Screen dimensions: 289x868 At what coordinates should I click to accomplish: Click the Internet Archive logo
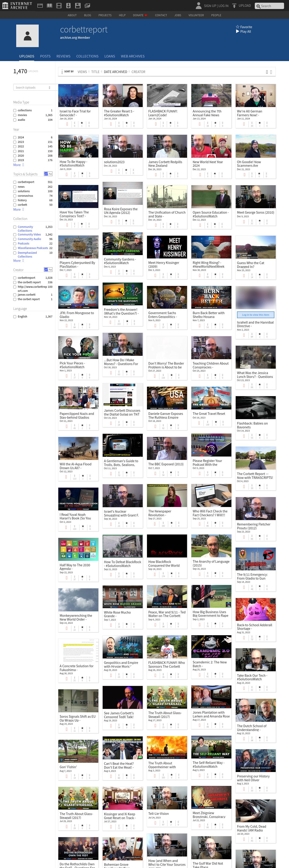pos(17,5)
